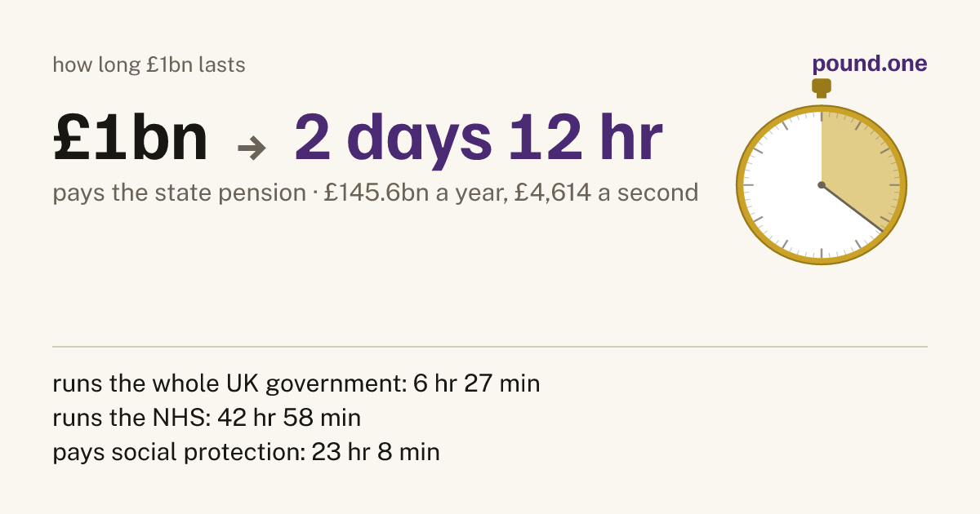The height and width of the screenshot is (514, 980).
Task: Click the 'how long £1bn lasts' caption
Action: coord(149,64)
